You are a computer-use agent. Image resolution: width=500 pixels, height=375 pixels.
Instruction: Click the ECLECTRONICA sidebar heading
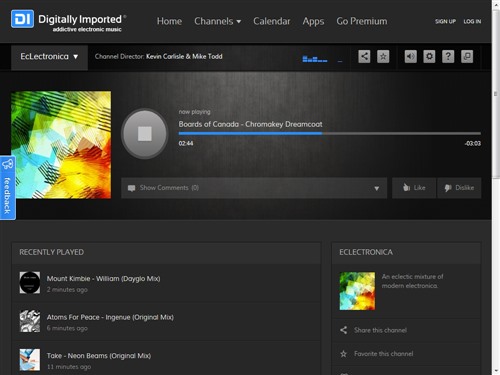(366, 252)
